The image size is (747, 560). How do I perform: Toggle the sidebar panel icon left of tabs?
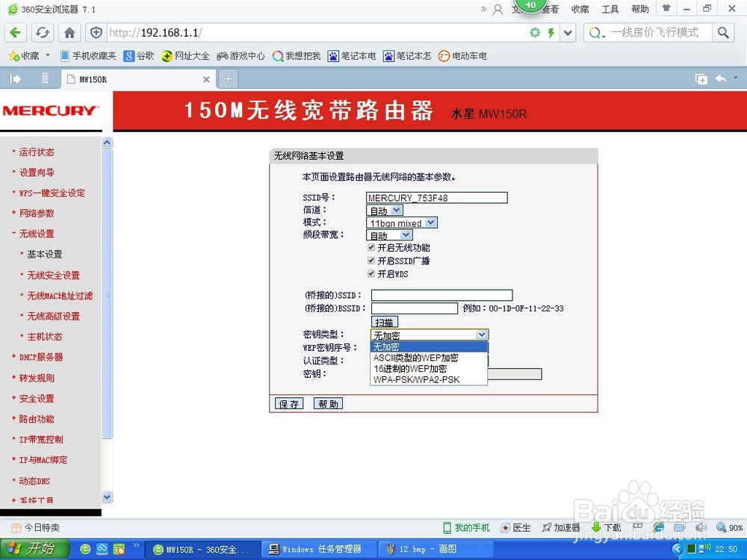coord(15,78)
